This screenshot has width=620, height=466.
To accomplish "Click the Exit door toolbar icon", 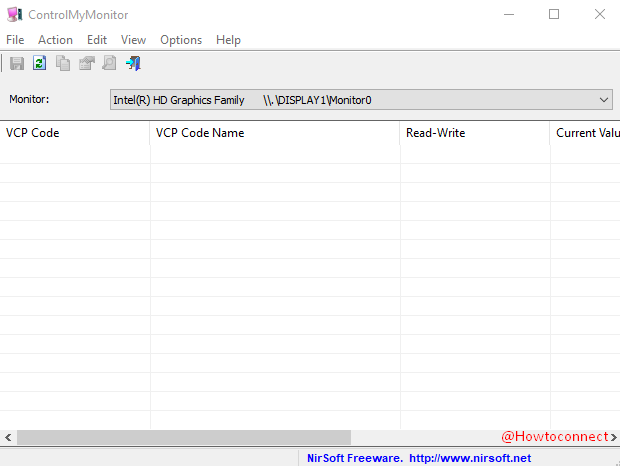I will [133, 63].
